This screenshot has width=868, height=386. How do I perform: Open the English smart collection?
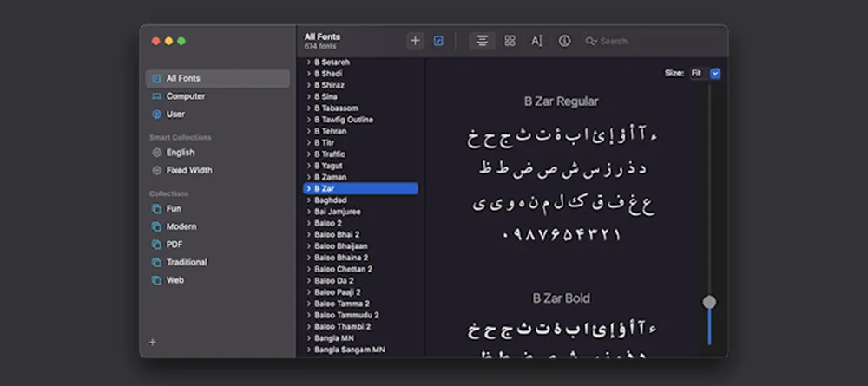(x=218, y=153)
